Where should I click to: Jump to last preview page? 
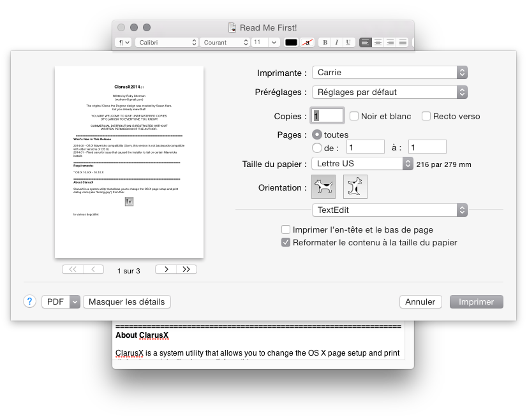186,269
